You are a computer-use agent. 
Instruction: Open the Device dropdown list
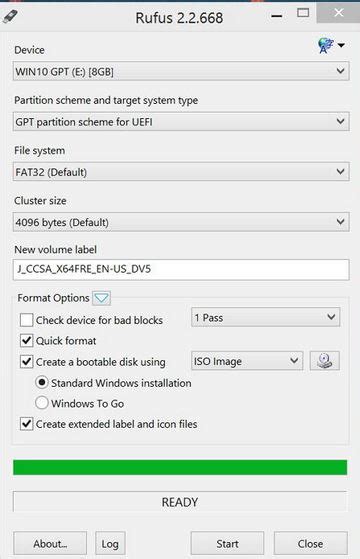181,71
